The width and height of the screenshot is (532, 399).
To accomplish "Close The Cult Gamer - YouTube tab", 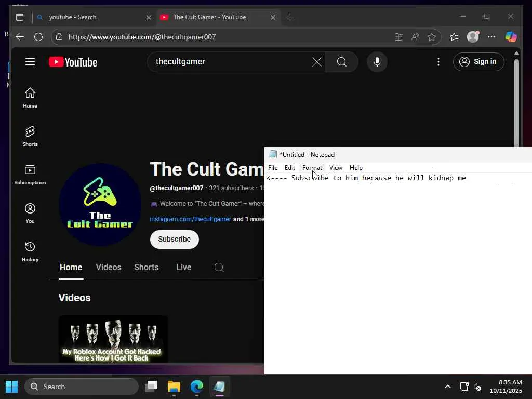I will coord(273,17).
